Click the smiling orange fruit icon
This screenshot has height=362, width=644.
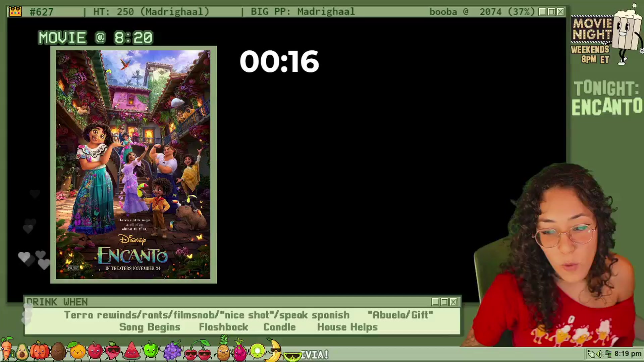coord(77,351)
